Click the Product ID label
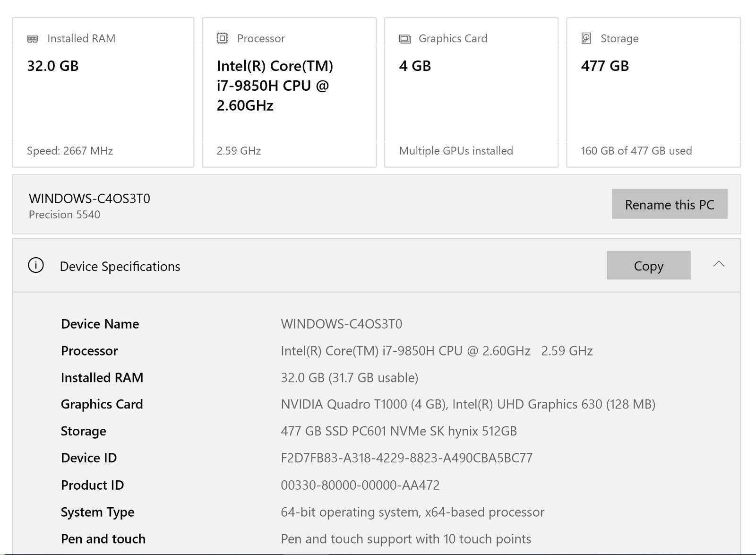The height and width of the screenshot is (555, 756). click(93, 485)
